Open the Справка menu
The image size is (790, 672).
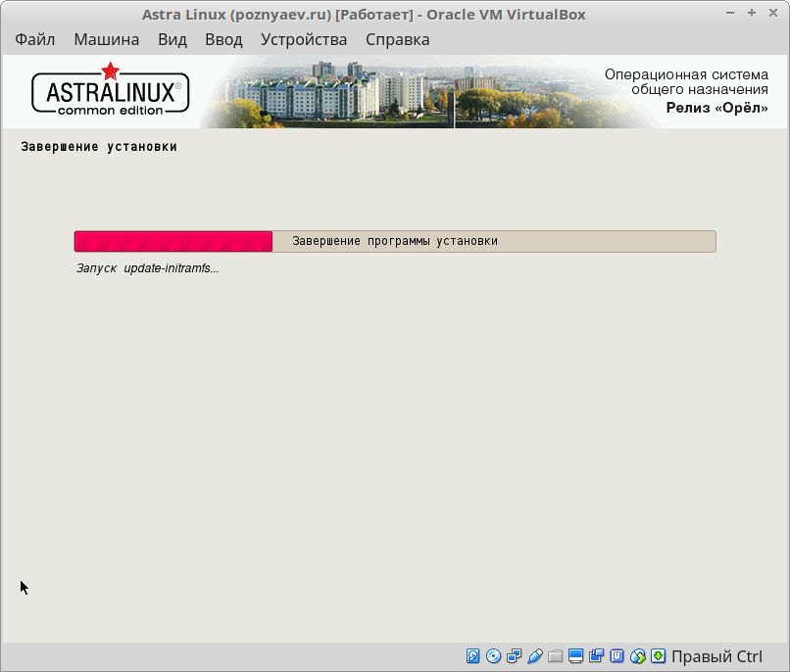[398, 39]
